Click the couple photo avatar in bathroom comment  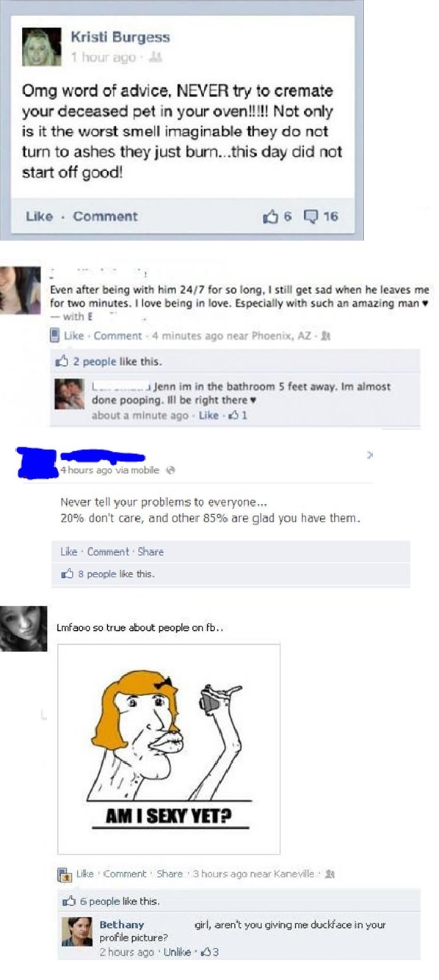[x=70, y=393]
